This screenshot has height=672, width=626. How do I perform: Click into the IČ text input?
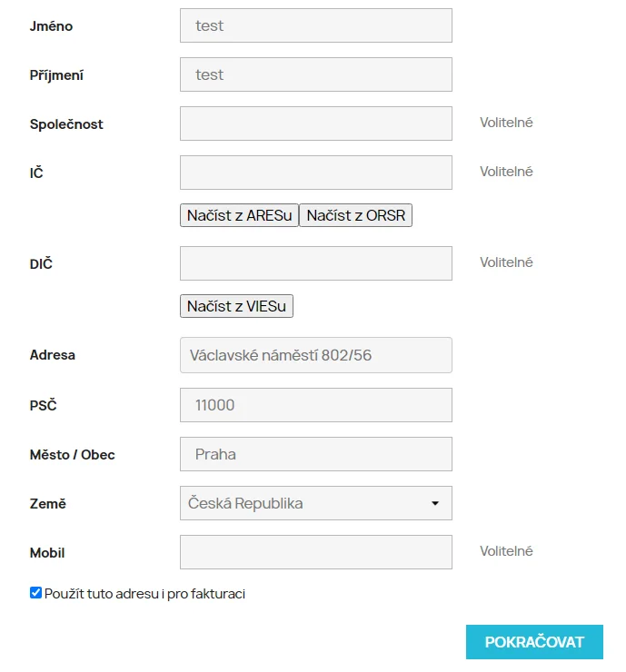tap(315, 173)
